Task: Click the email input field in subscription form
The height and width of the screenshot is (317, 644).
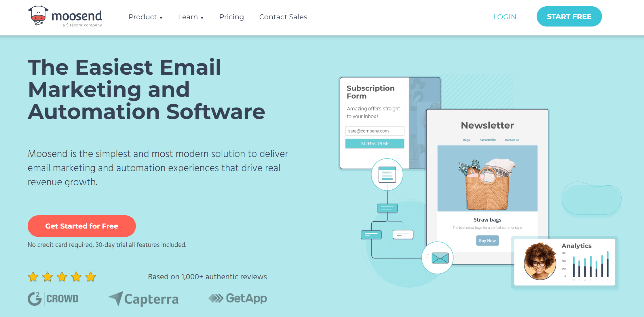Action: coord(374,131)
